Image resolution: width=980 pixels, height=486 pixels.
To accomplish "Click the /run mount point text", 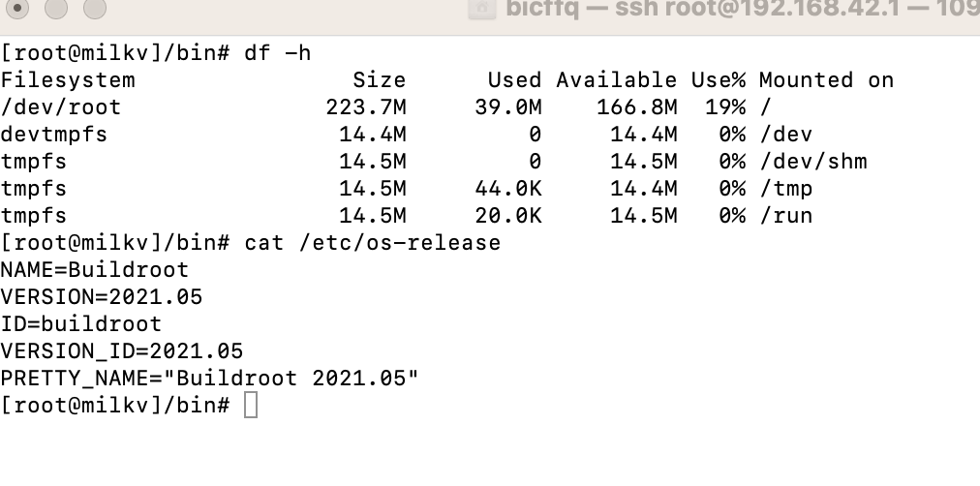I will (786, 216).
